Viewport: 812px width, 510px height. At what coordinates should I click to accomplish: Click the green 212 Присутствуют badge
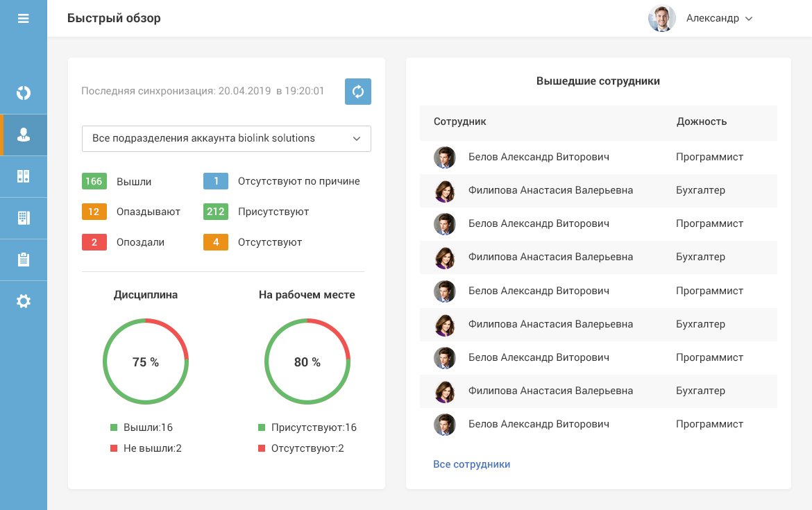pos(216,211)
